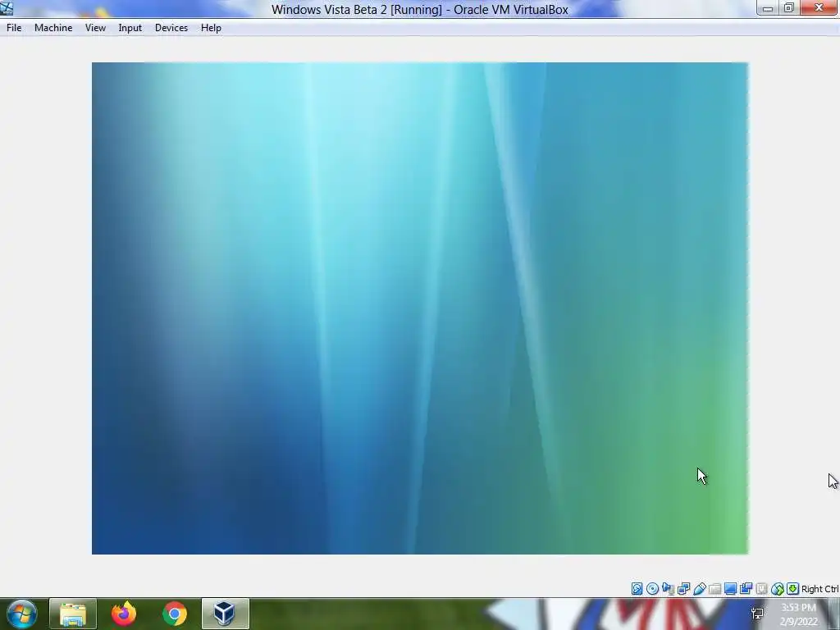840x630 pixels.
Task: Launch Google Chrome from the taskbar
Action: (175, 614)
